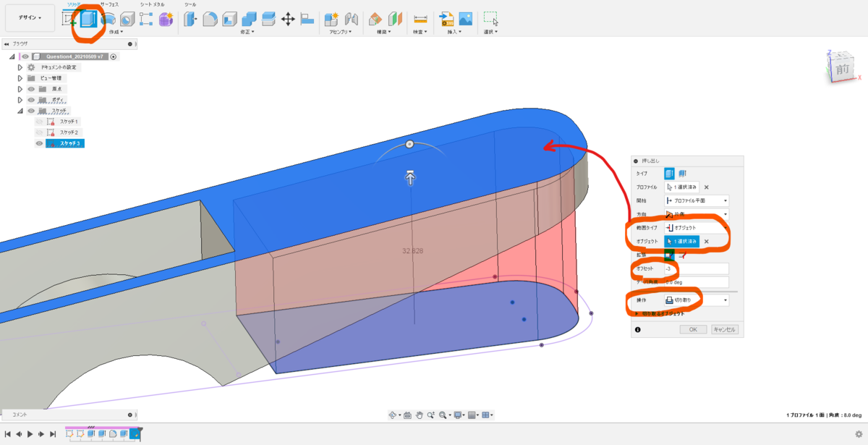Select the Create Form tool
The height and width of the screenshot is (445, 868).
(x=166, y=20)
